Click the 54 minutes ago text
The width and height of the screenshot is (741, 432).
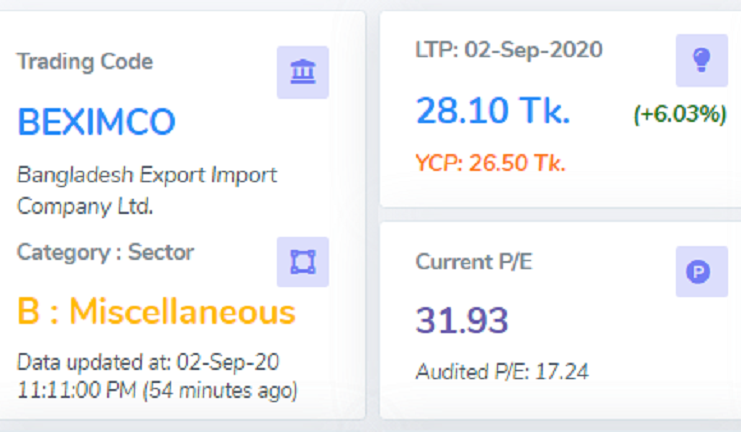(x=223, y=388)
